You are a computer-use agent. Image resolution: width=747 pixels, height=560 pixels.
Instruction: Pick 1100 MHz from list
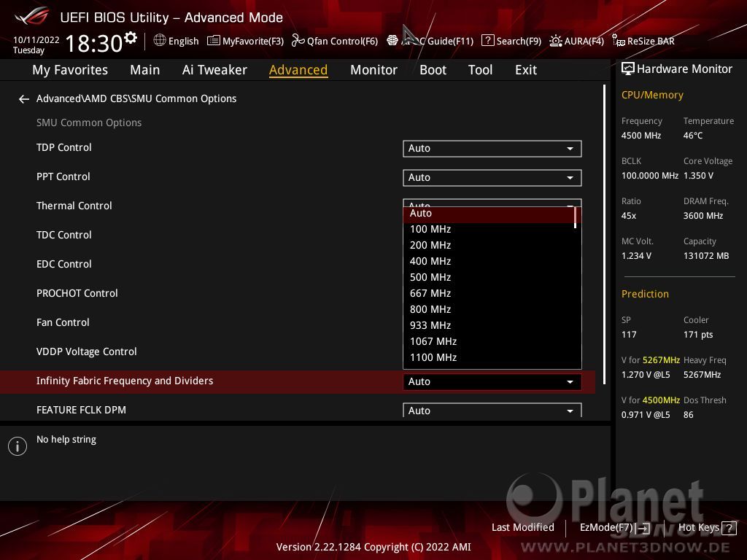[x=489, y=357]
